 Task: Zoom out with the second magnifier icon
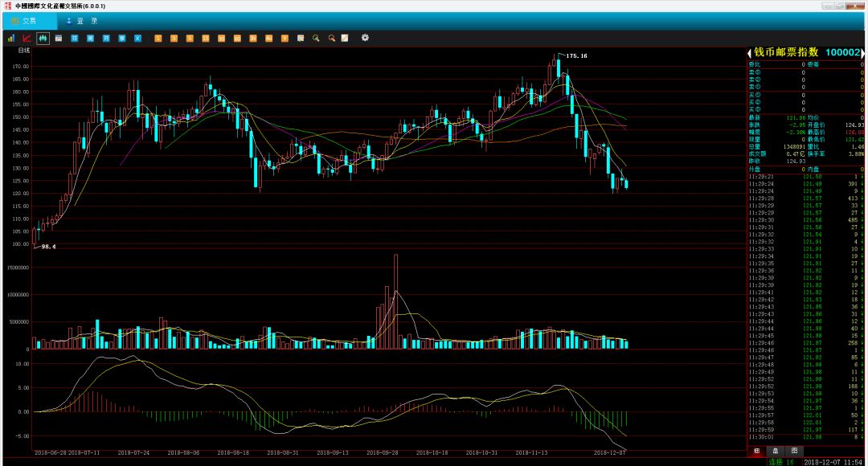[x=332, y=39]
